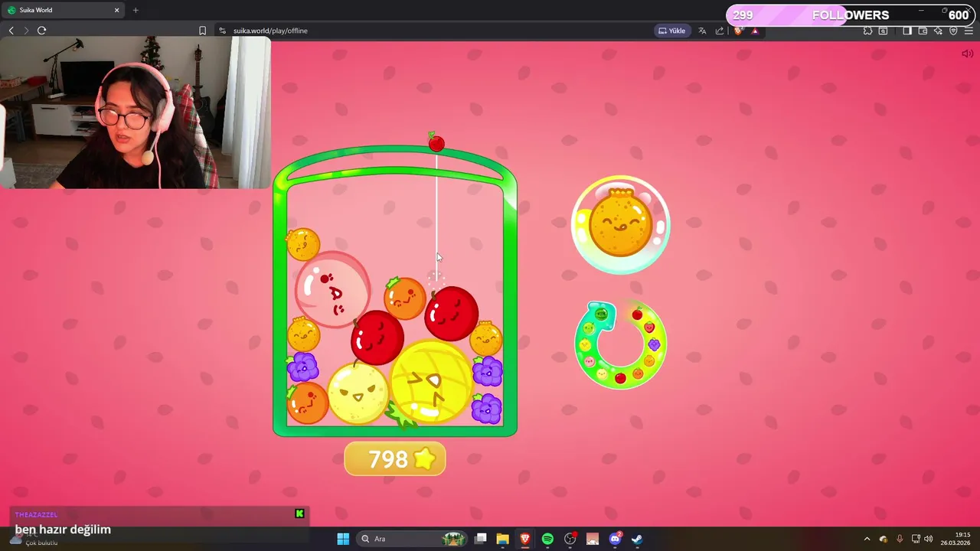Click the streamer webcam overlay
This screenshot has width=980, height=551.
(x=136, y=112)
